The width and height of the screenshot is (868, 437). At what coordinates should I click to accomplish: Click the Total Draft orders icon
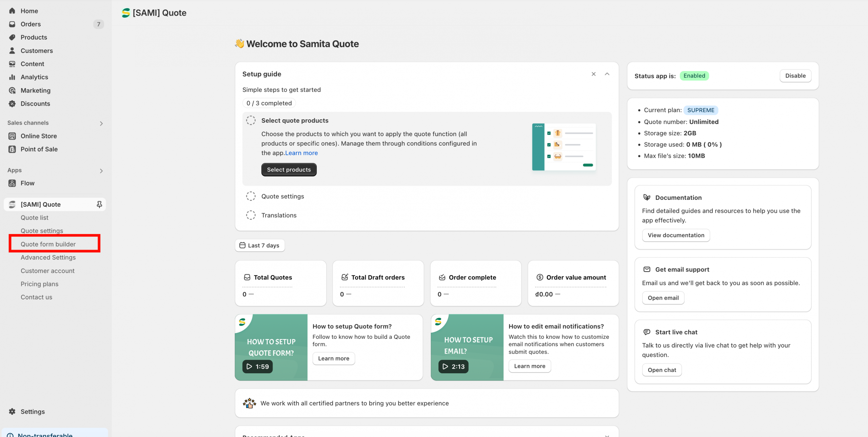tap(345, 277)
